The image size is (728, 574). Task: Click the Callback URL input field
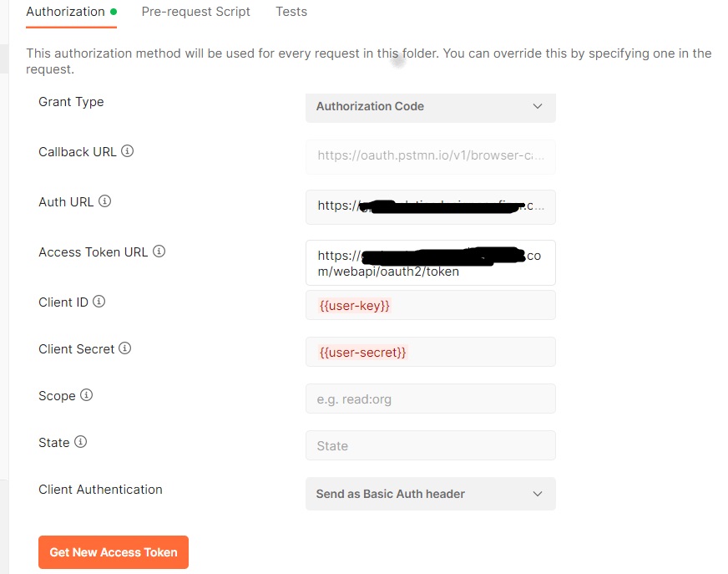(x=430, y=157)
